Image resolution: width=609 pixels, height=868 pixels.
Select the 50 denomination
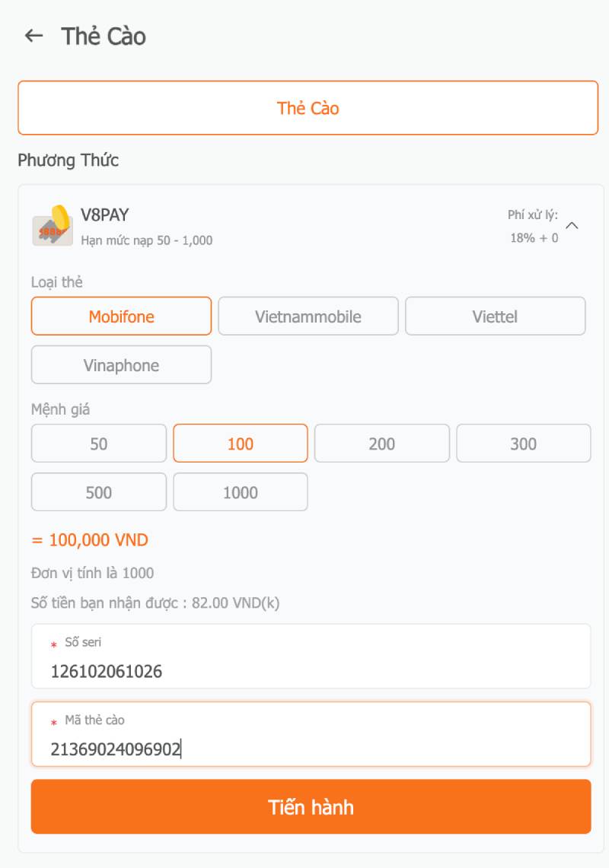coord(98,444)
